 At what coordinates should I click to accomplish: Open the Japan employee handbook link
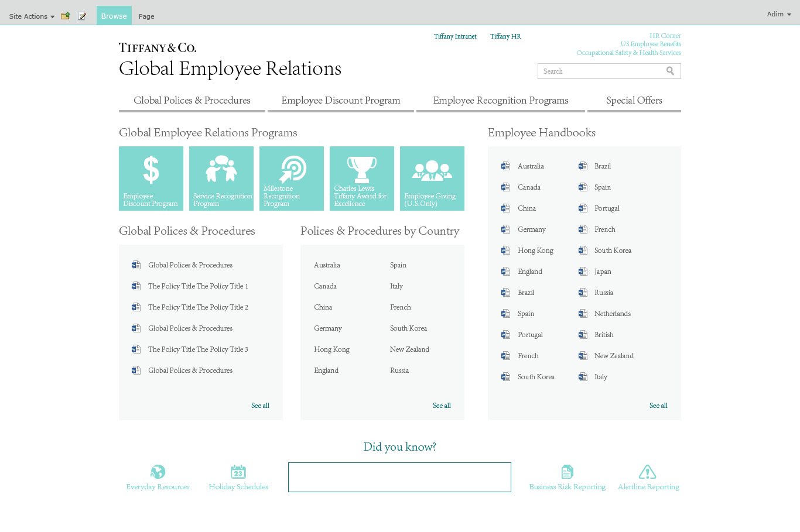(x=603, y=272)
